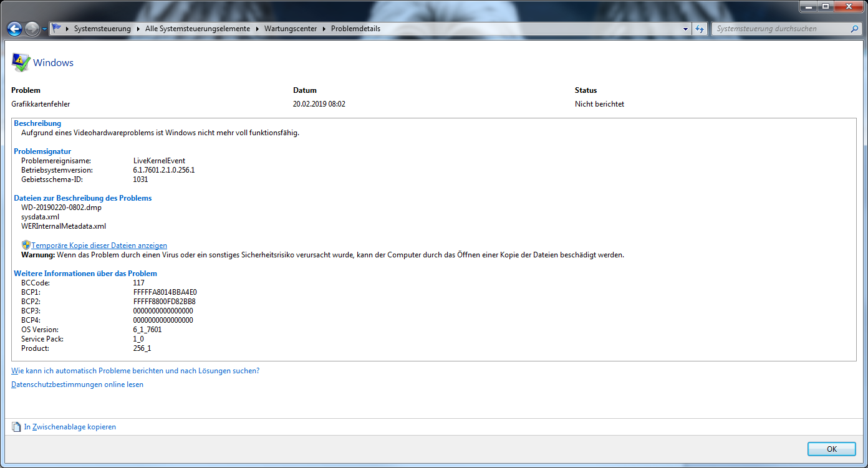Image resolution: width=868 pixels, height=468 pixels.
Task: Open Datenschutzbestimmungen online lesen link
Action: [x=77, y=384]
